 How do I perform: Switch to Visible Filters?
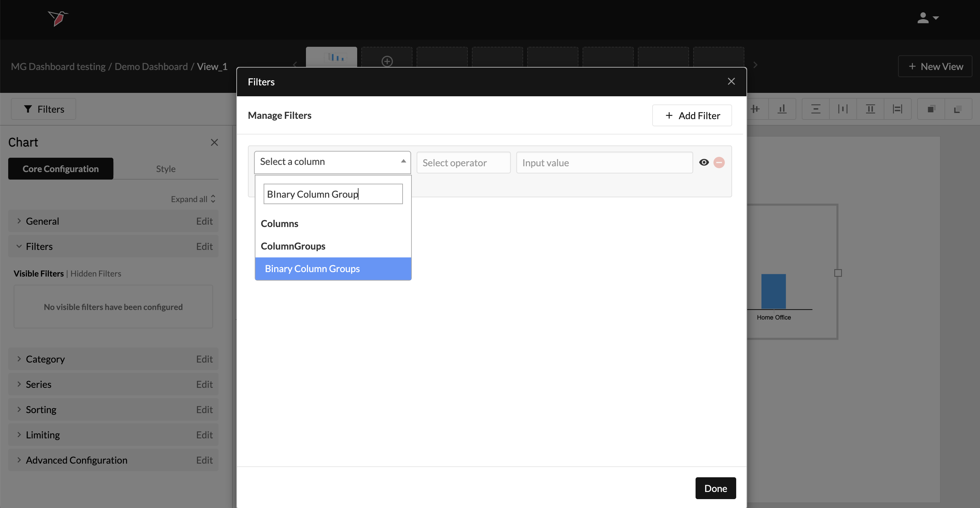coord(39,273)
